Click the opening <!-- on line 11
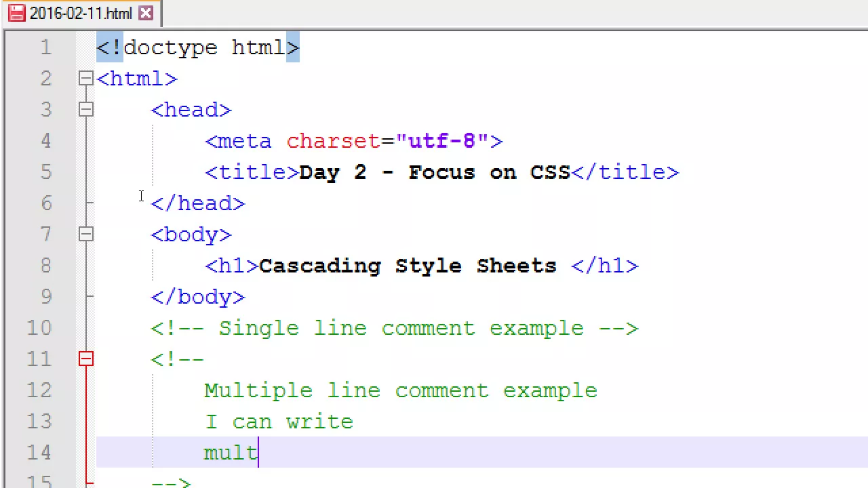868x488 pixels. (177, 359)
